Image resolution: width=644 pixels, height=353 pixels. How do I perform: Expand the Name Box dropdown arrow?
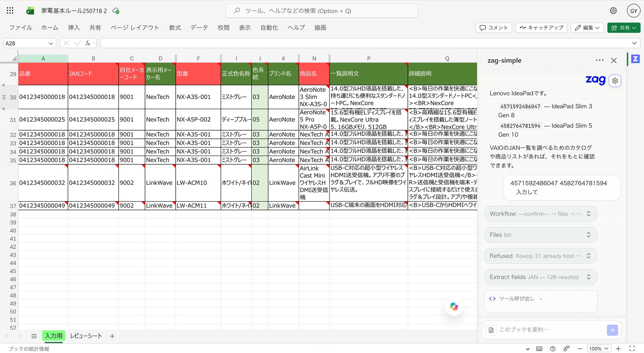pos(51,43)
